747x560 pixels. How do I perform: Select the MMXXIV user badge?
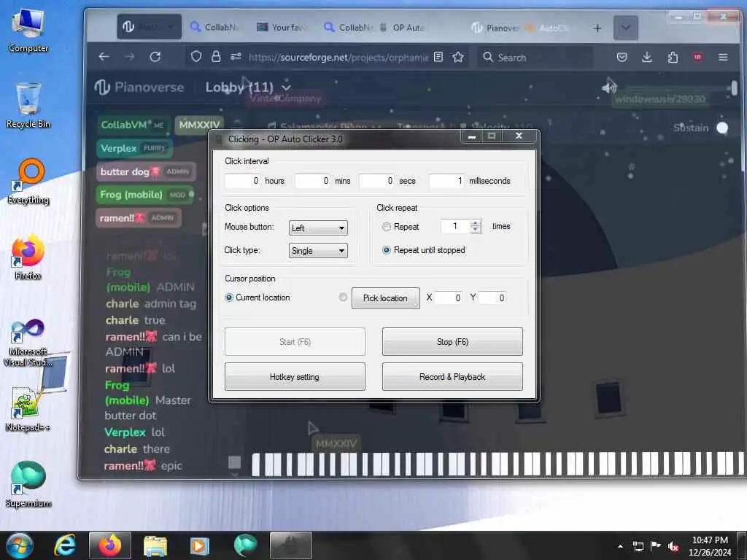coord(199,125)
